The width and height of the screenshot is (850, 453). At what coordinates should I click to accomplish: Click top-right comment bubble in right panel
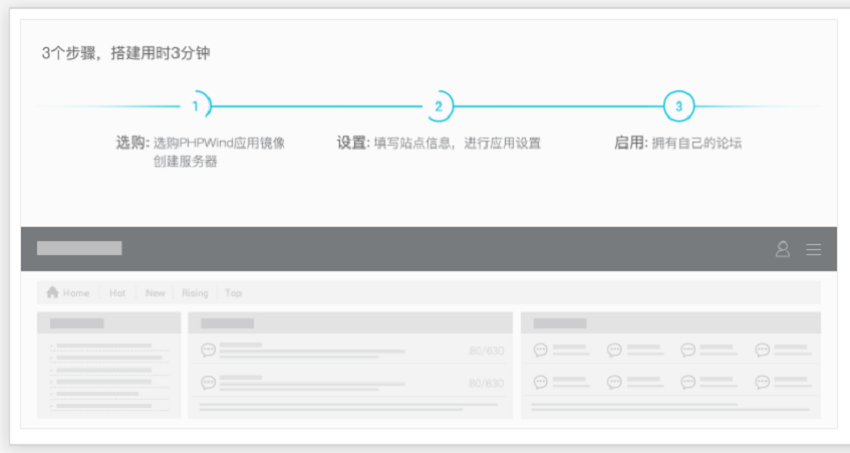point(763,350)
